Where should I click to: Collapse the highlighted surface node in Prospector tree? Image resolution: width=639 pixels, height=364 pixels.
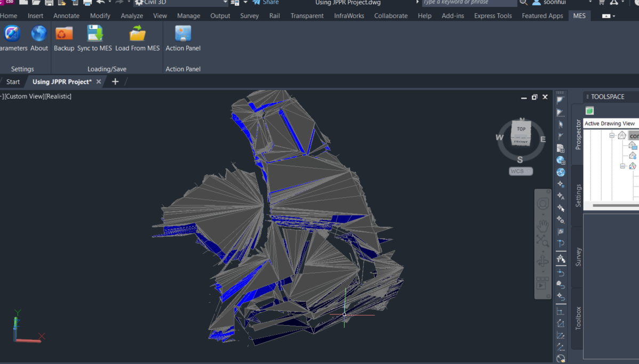613,135
